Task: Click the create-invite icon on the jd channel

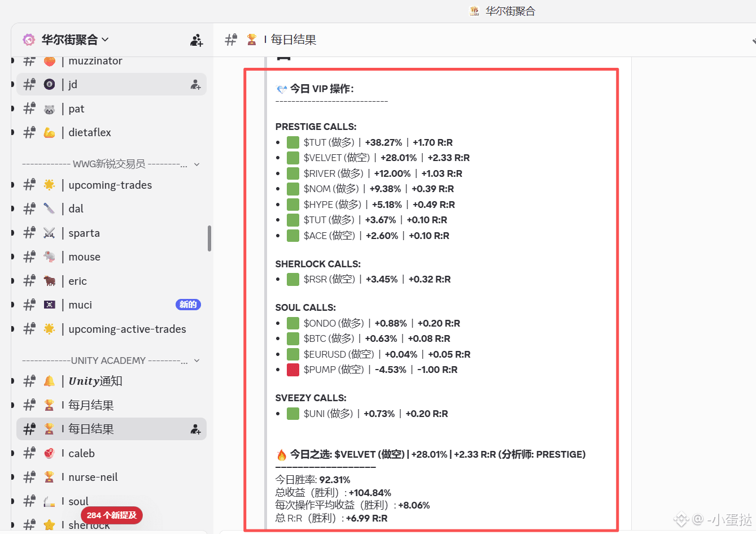Action: [x=195, y=85]
